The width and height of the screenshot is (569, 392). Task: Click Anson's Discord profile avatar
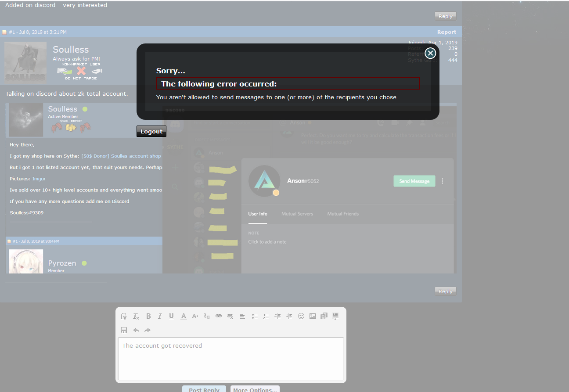click(x=264, y=181)
